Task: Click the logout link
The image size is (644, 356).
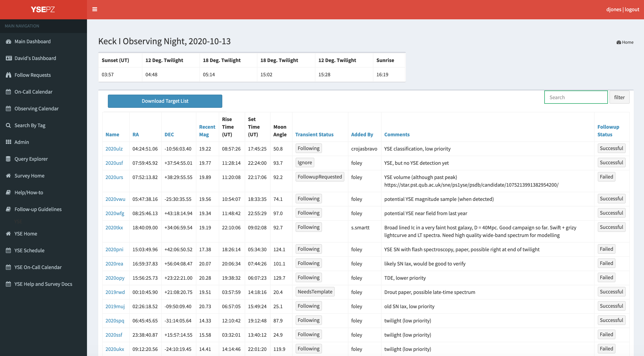Action: click(x=632, y=9)
